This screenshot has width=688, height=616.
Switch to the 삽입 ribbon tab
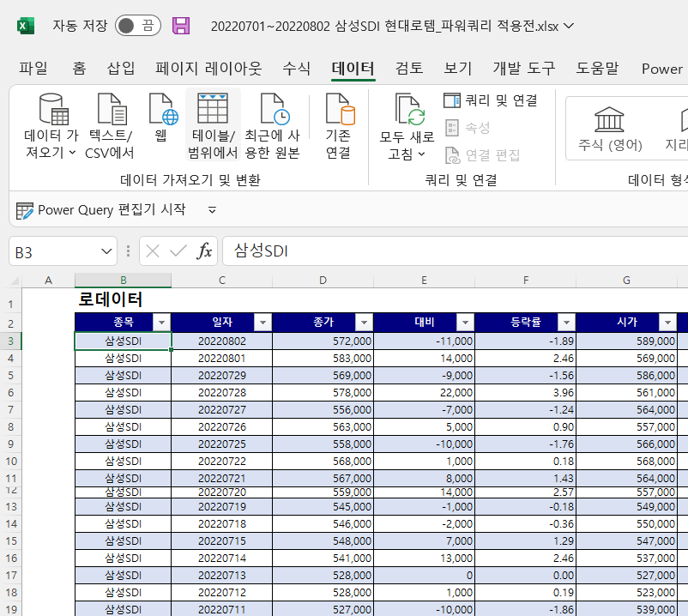pos(121,69)
